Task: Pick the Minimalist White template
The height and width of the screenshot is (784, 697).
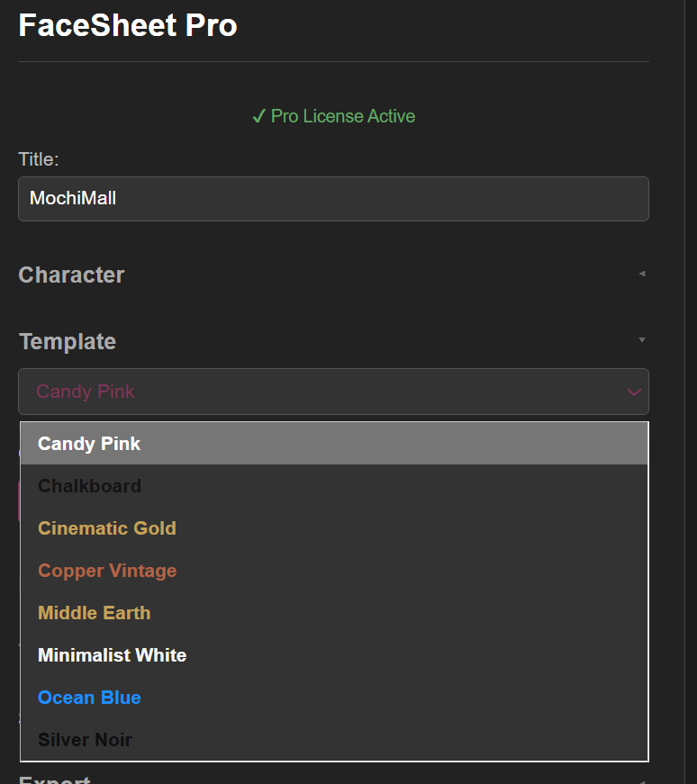Action: (x=112, y=654)
